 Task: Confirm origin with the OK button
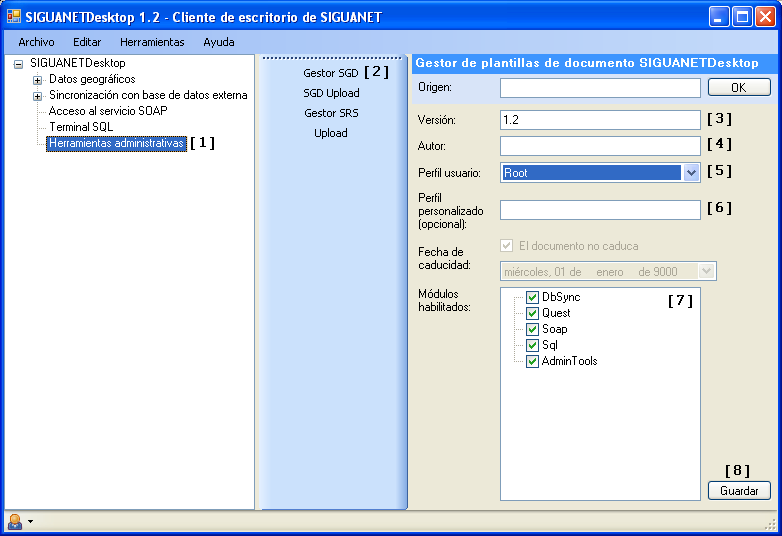coord(739,88)
